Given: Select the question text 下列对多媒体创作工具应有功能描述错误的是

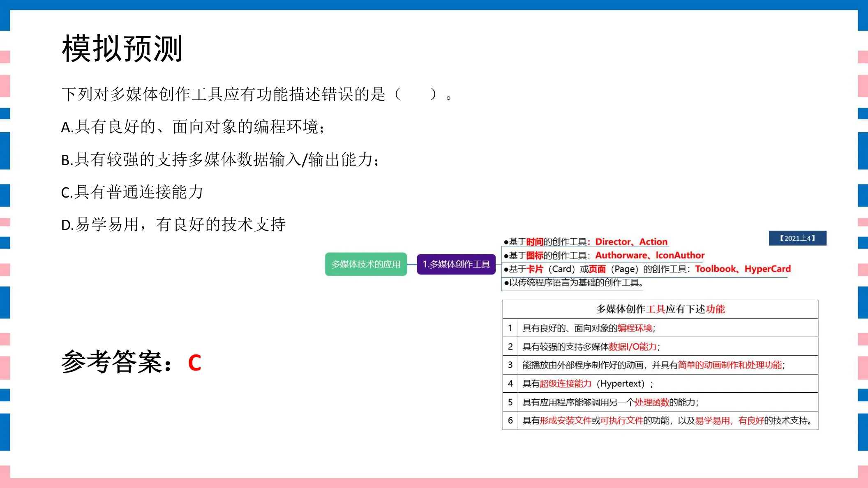Looking at the screenshot, I should click(x=224, y=94).
